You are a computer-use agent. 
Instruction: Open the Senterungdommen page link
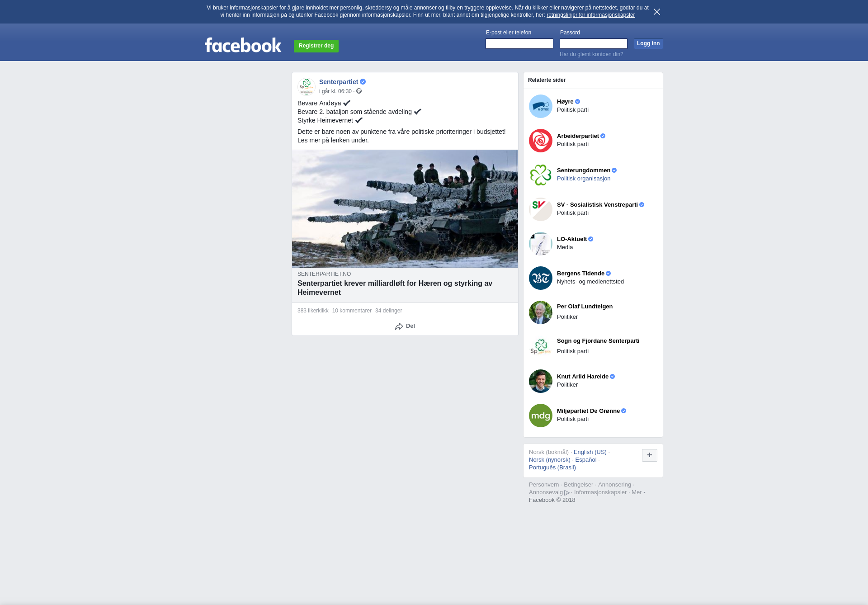pyautogui.click(x=584, y=170)
